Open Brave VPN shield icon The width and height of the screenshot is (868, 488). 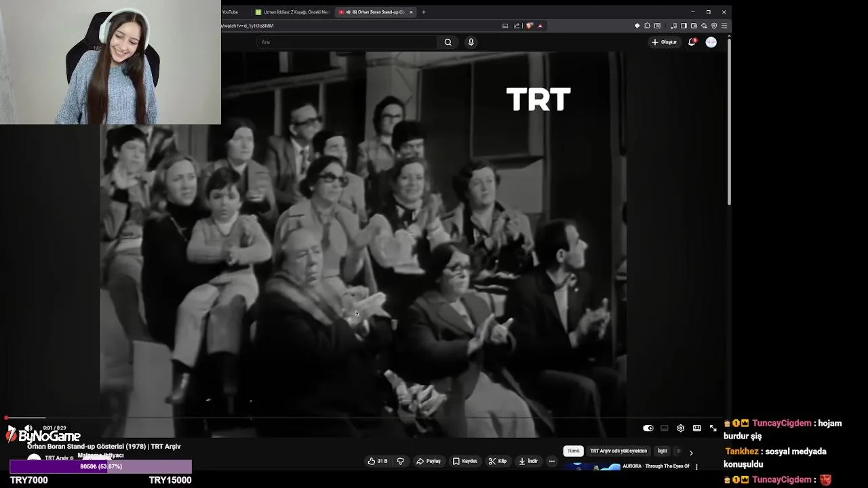714,26
